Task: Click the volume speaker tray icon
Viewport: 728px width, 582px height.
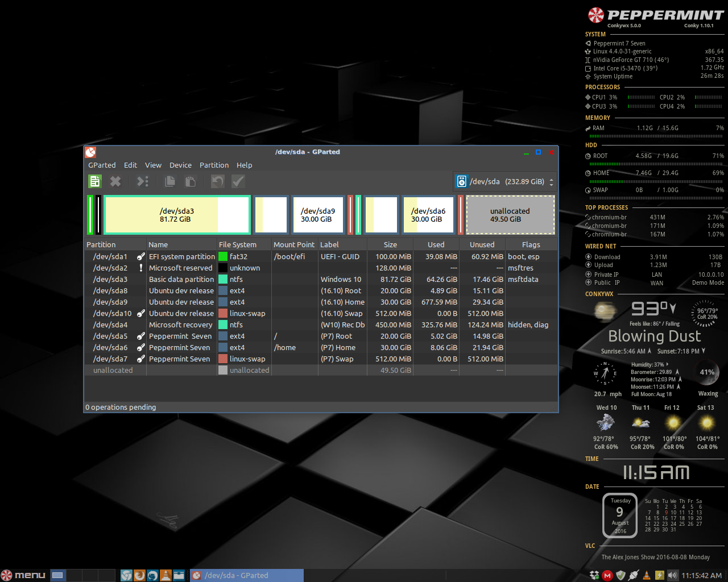Action: click(x=673, y=575)
